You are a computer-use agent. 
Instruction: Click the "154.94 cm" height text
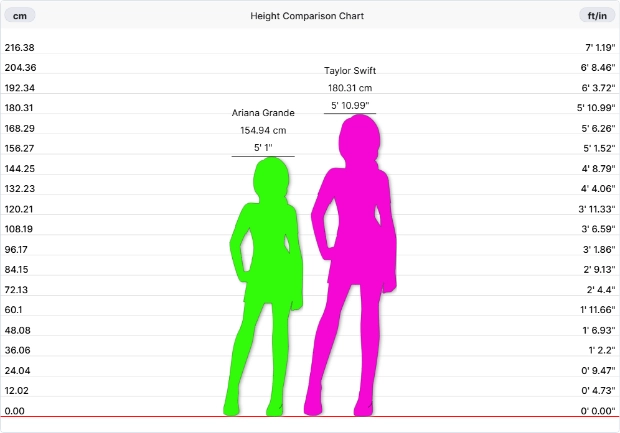coord(263,131)
